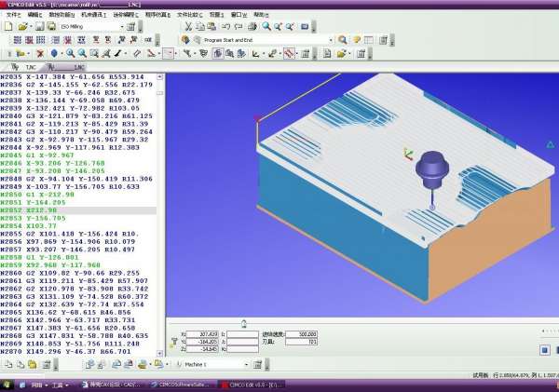
Task: Click the Save file floppy icon
Action: (x=39, y=26)
